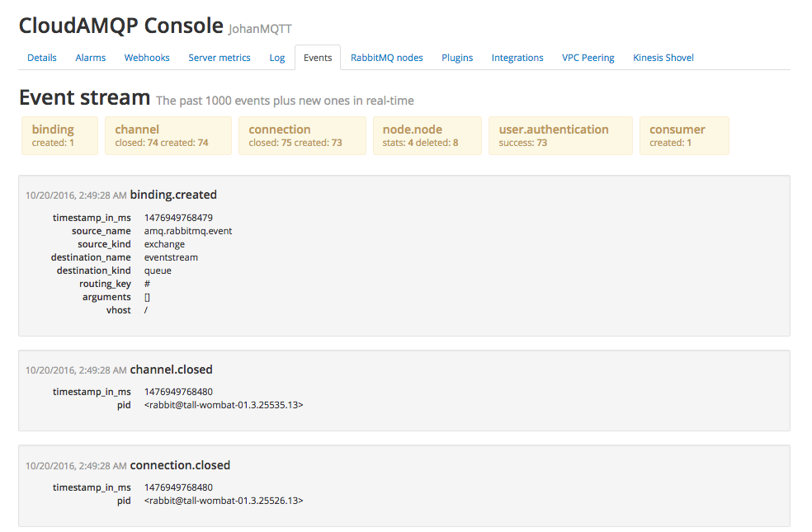Click the amq.rabbitmq.event source name value
The image size is (812, 532).
coord(188,231)
